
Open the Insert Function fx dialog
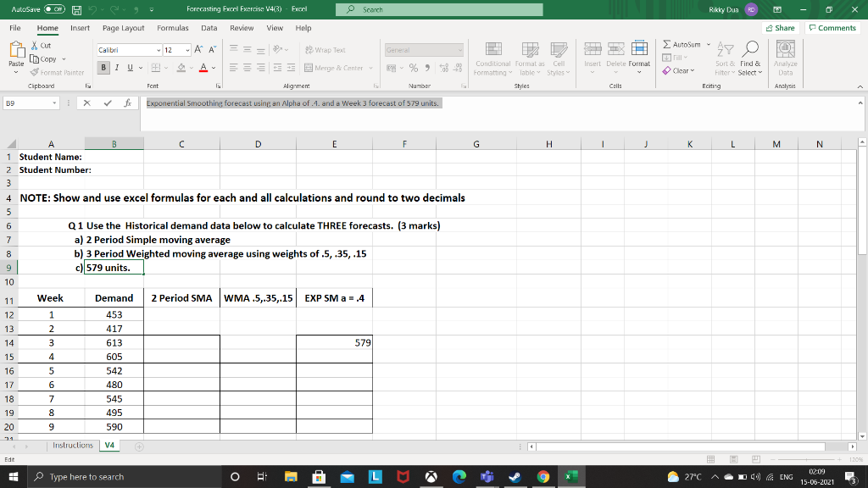126,103
